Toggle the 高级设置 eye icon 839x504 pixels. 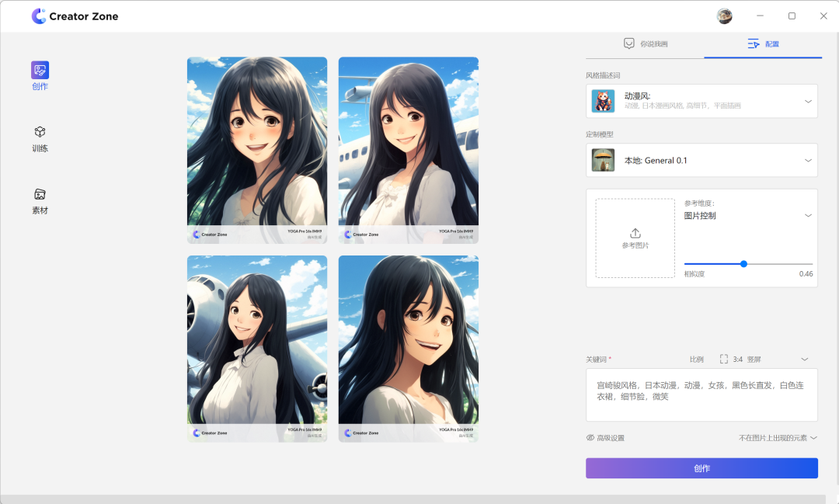590,438
